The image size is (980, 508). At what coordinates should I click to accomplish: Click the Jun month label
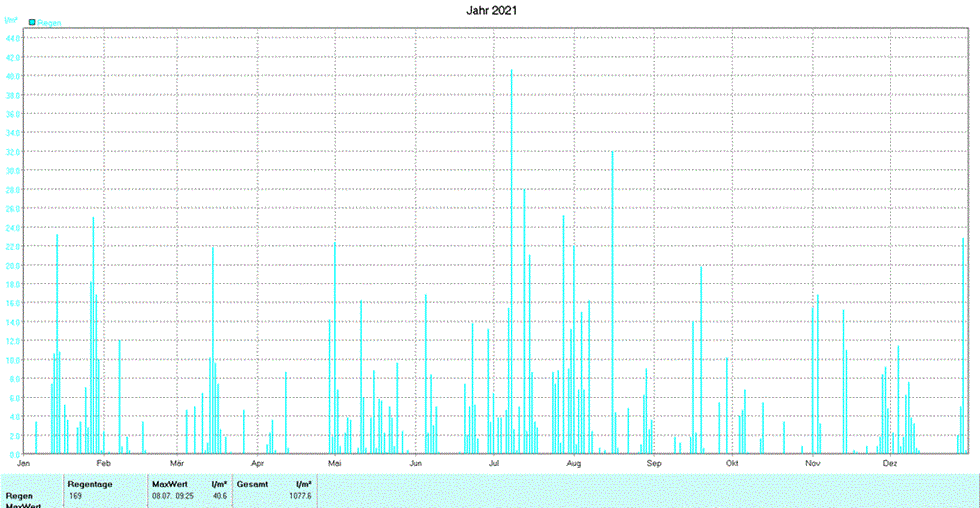[x=416, y=463]
